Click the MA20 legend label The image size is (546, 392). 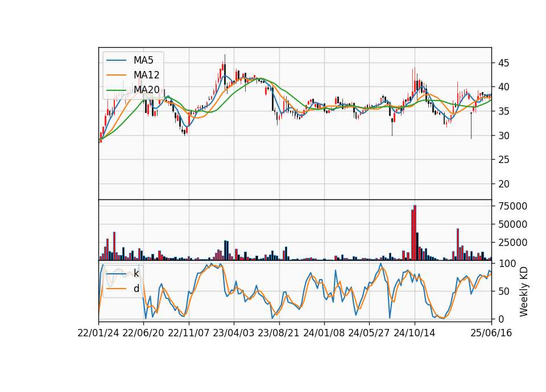146,90
